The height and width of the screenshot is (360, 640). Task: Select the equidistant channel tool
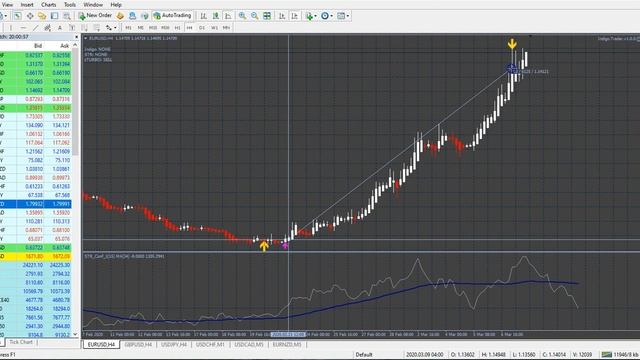pos(48,28)
